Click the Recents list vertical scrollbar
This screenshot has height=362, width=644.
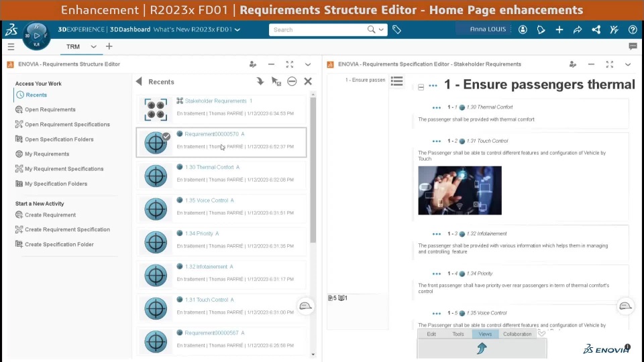click(x=313, y=170)
